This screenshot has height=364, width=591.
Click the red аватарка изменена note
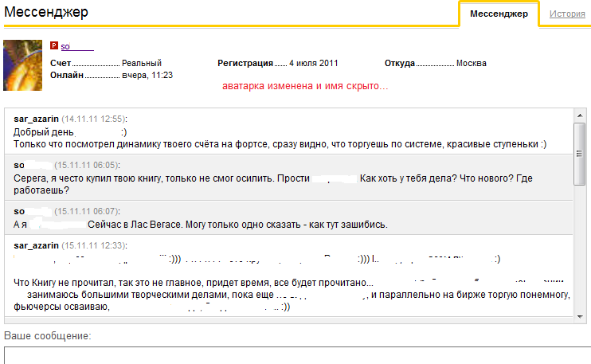305,86
